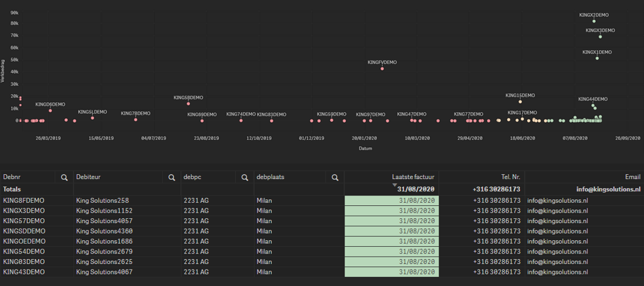Select the KING58DEMO data point
644x286 pixels.
click(x=188, y=103)
